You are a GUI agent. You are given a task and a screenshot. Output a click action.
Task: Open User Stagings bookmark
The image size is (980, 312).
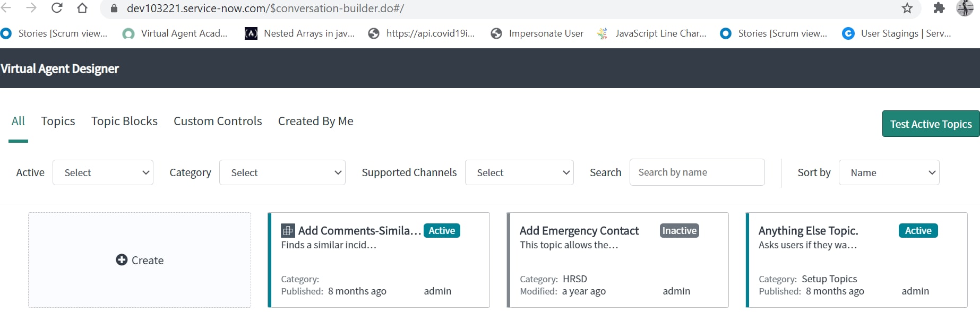tap(897, 33)
